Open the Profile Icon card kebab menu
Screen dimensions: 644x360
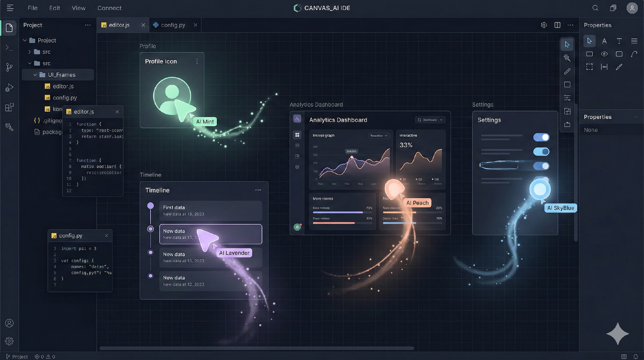pyautogui.click(x=197, y=61)
